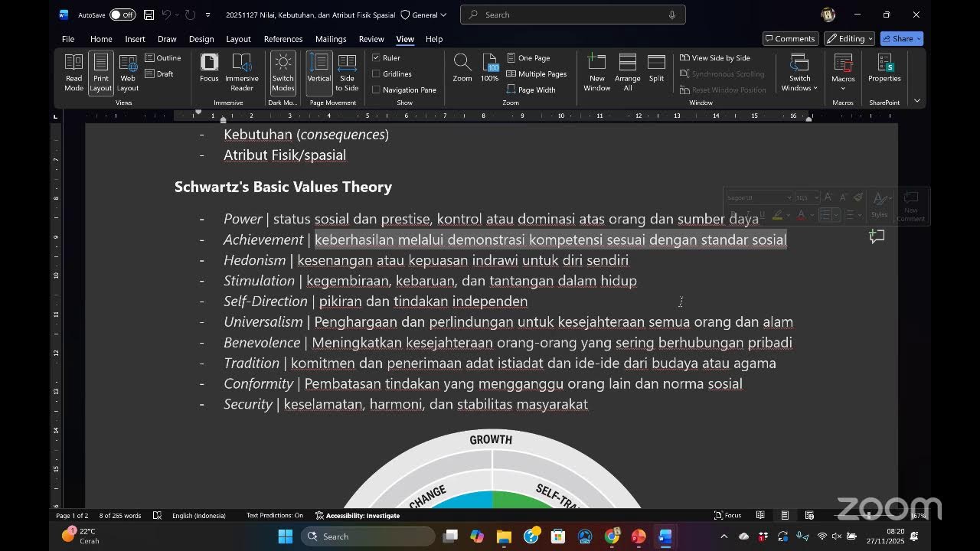Click Accessibility: Investigate in status bar
The width and height of the screenshot is (980, 551).
tap(358, 516)
